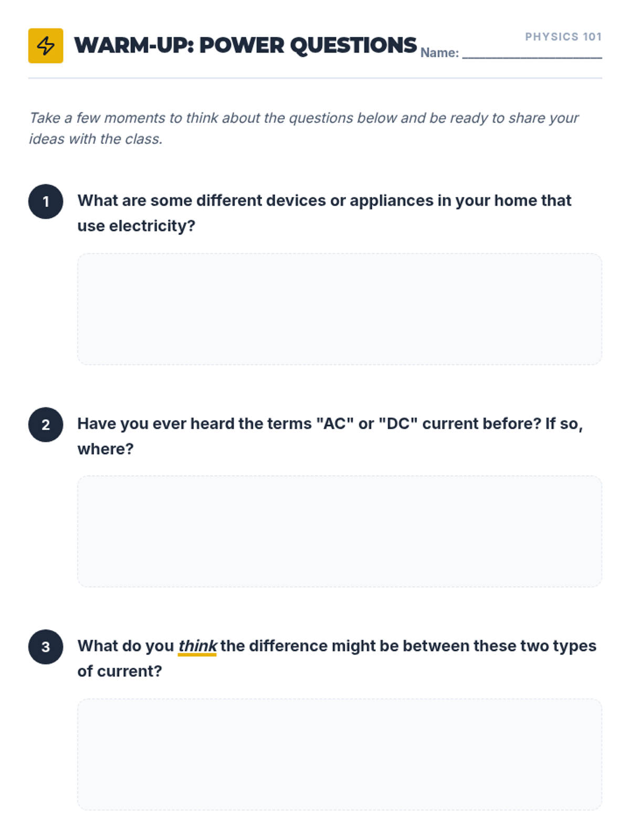Viewport: 630px width, 840px height.
Task: Click the yellow lightning bolt icon
Action: coord(46,46)
